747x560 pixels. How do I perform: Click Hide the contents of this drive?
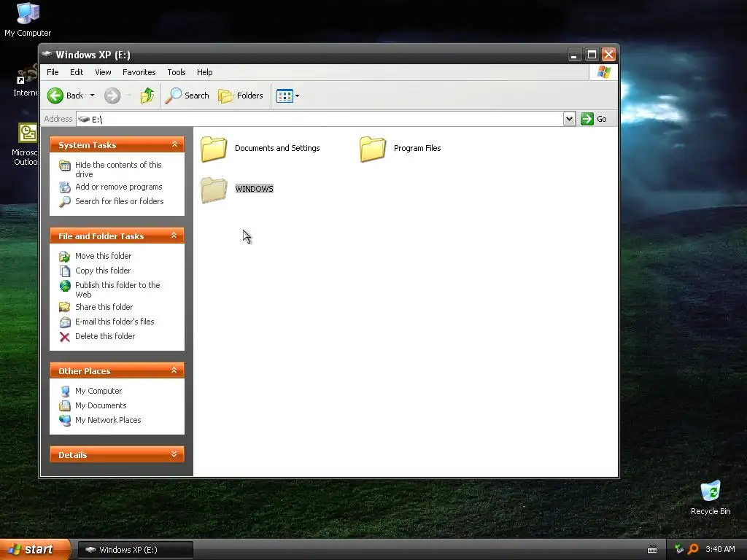pos(118,169)
